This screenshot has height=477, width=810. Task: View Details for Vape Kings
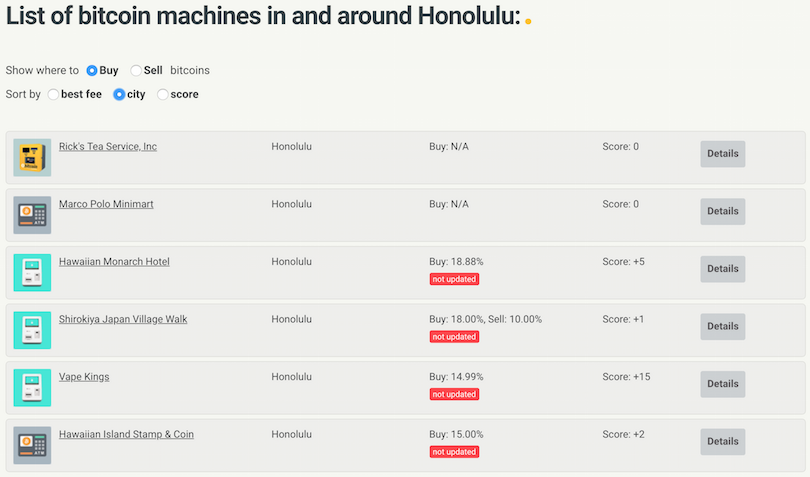click(723, 384)
